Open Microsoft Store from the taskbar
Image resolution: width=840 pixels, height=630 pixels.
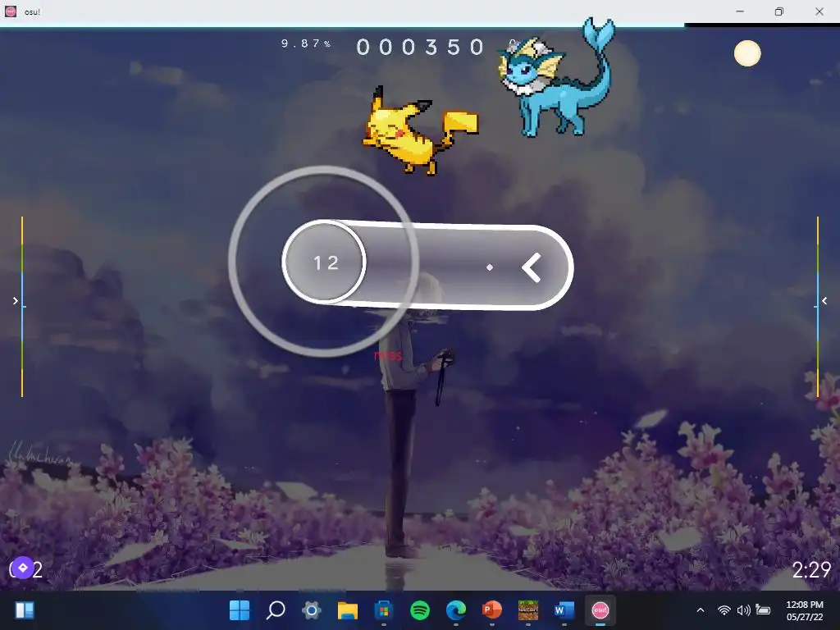point(384,609)
